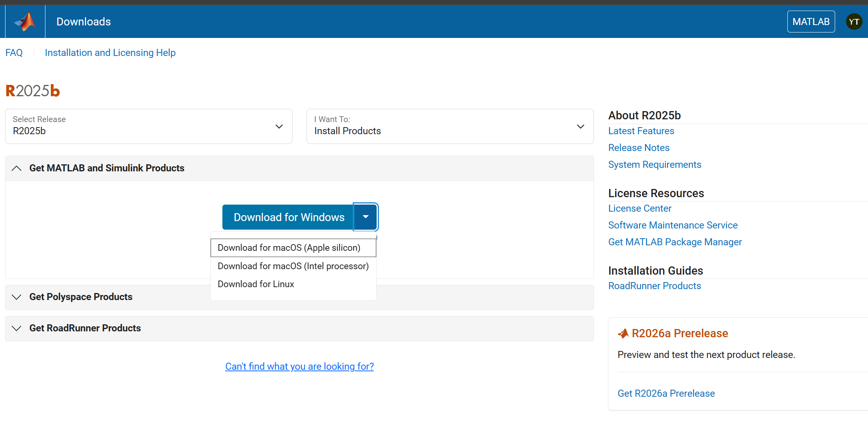The height and width of the screenshot is (437, 868).
Task: Click Get R2026a Prerelease link
Action: 666,393
